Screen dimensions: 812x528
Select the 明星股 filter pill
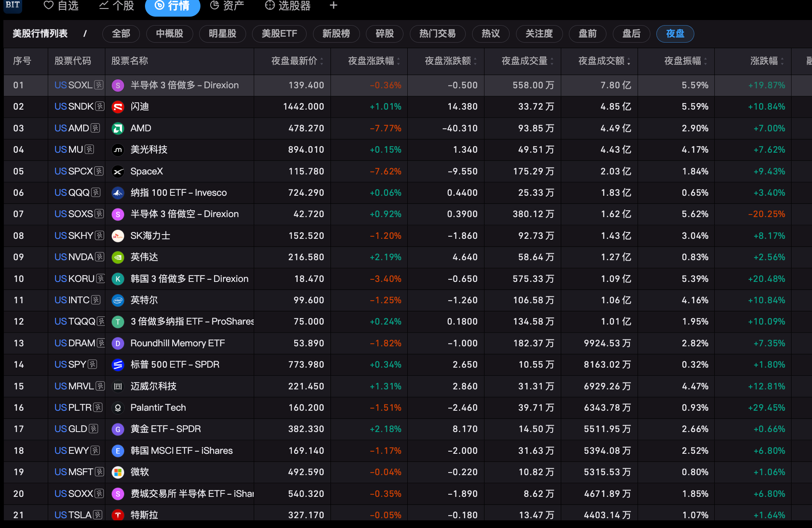click(x=223, y=34)
